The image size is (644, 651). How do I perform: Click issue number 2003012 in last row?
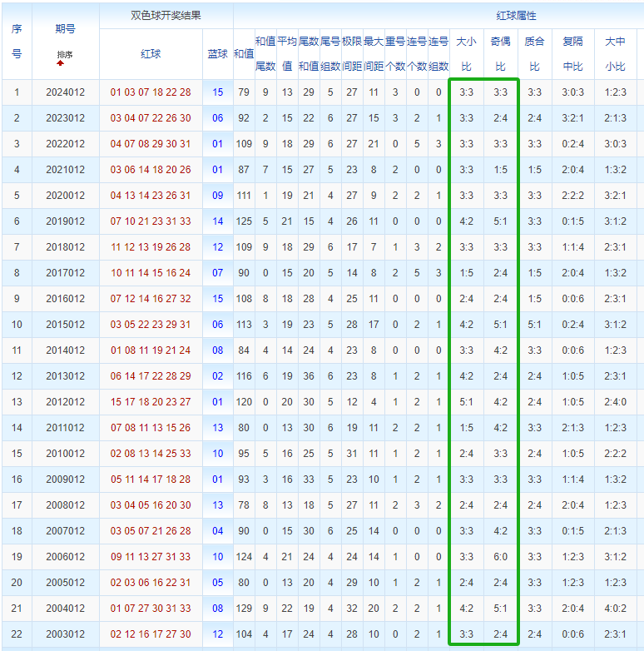[x=66, y=634]
